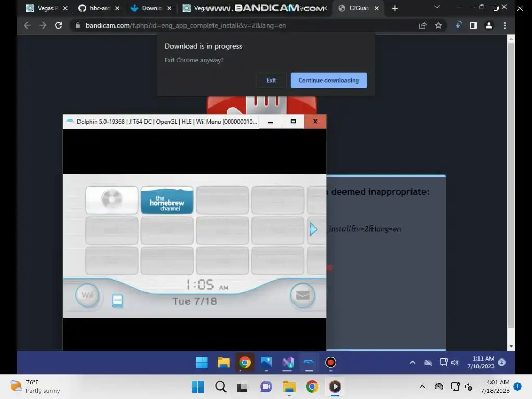Open the Wii Message Board envelope icon
The image size is (532, 399).
[x=303, y=296]
